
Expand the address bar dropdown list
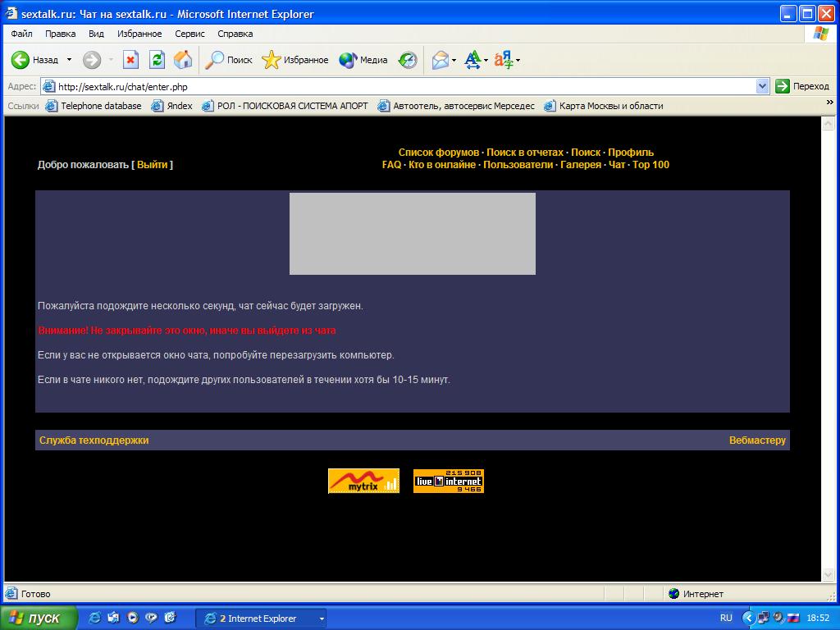click(762, 86)
